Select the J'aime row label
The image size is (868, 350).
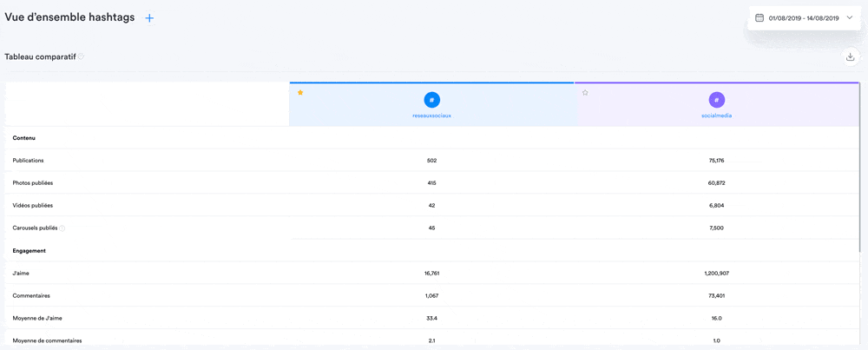[21, 274]
